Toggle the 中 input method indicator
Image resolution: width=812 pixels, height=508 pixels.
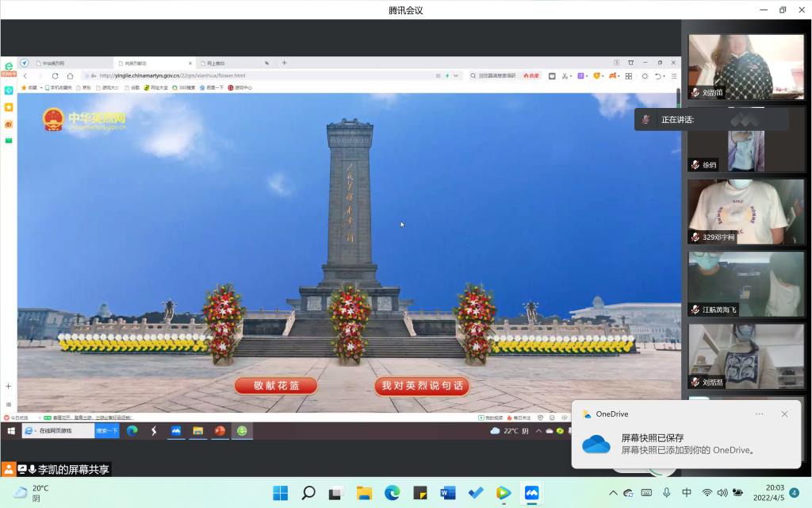pyautogui.click(x=687, y=493)
